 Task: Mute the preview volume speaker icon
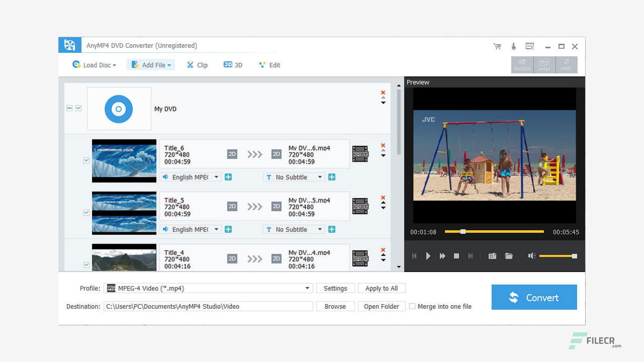531,256
